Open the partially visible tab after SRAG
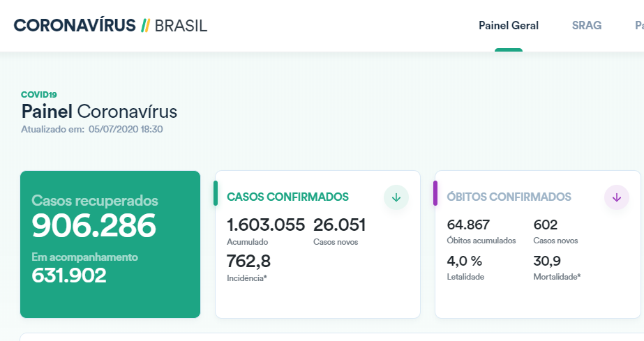The height and width of the screenshot is (341, 644). click(x=638, y=26)
